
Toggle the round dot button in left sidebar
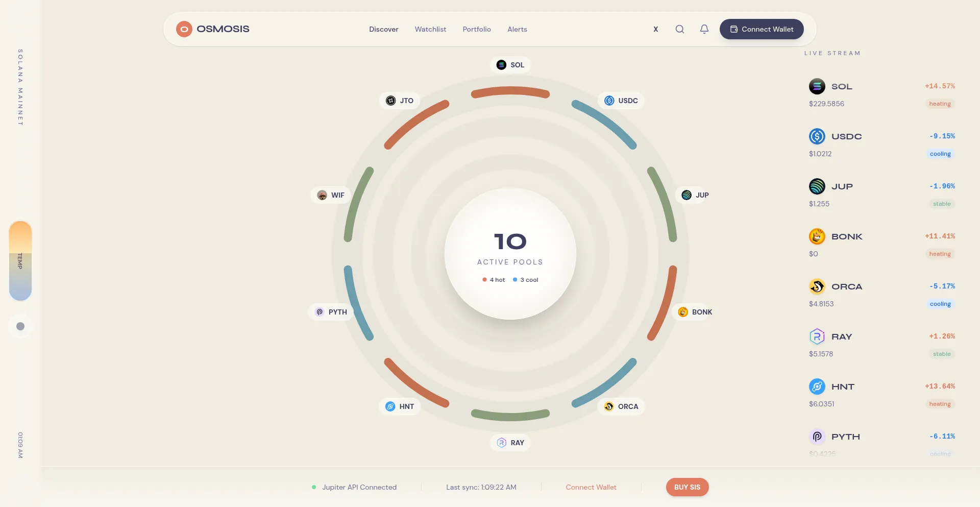click(x=20, y=326)
